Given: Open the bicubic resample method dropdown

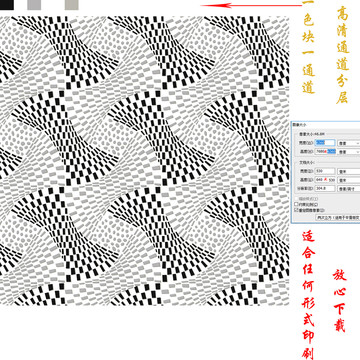Looking at the screenshot, I should (x=338, y=217).
